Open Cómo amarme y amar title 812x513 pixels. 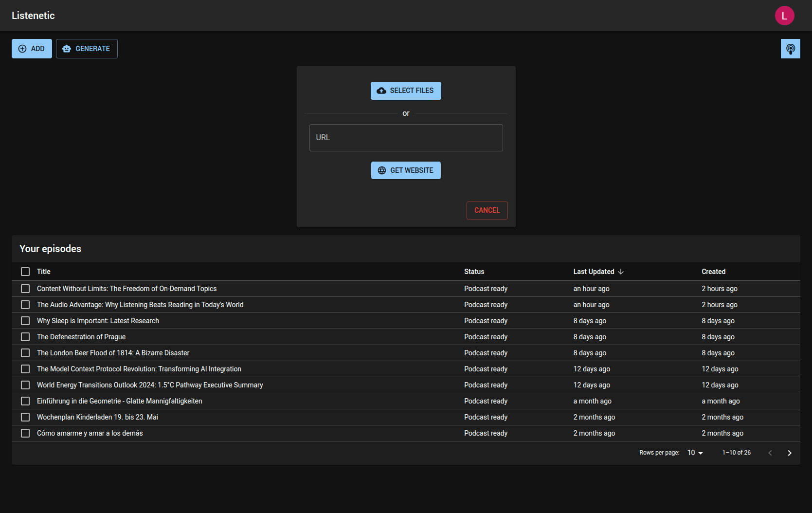pos(90,433)
